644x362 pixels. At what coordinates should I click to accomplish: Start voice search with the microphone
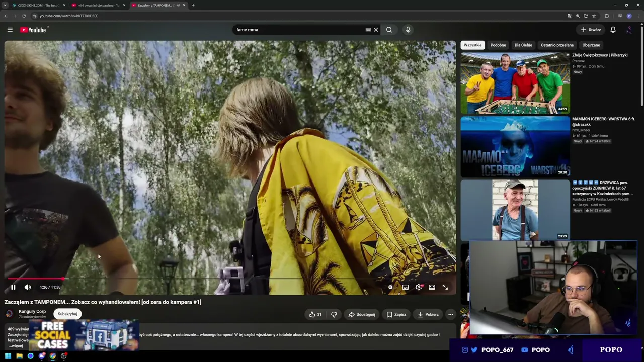[408, 30]
